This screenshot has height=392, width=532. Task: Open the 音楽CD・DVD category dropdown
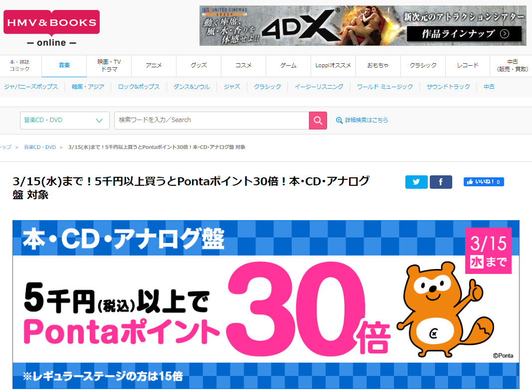64,120
